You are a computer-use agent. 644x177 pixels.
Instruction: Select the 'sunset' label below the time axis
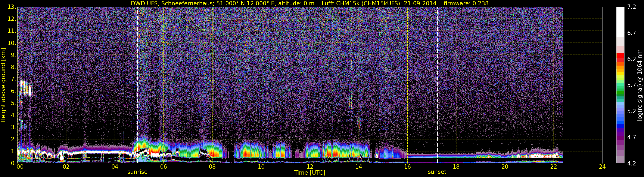pyautogui.click(x=437, y=172)
